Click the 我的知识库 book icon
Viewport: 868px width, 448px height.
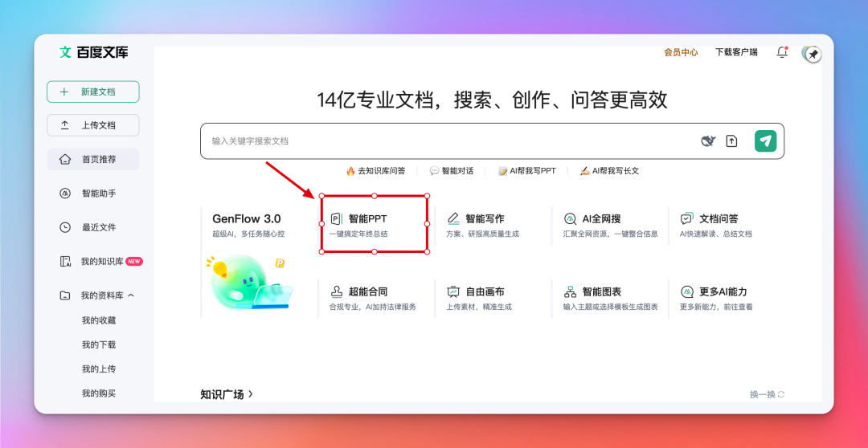click(x=65, y=262)
